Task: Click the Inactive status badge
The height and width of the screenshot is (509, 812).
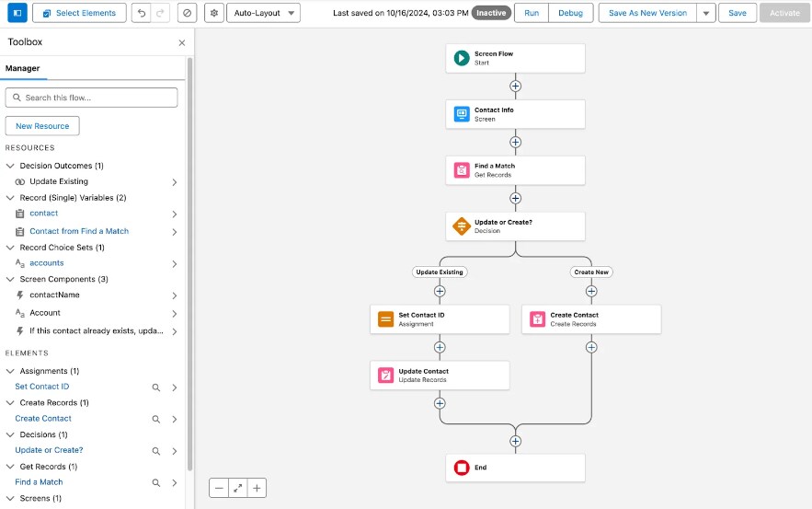Action: (x=491, y=13)
